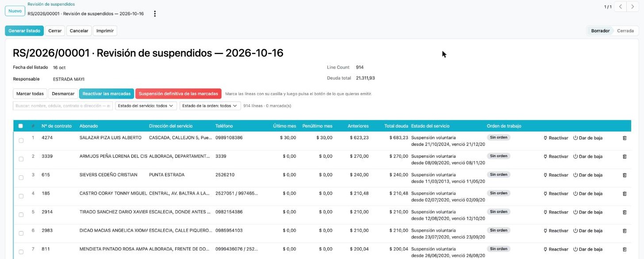
Task: Sort by Abonado column header
Action: [89, 126]
